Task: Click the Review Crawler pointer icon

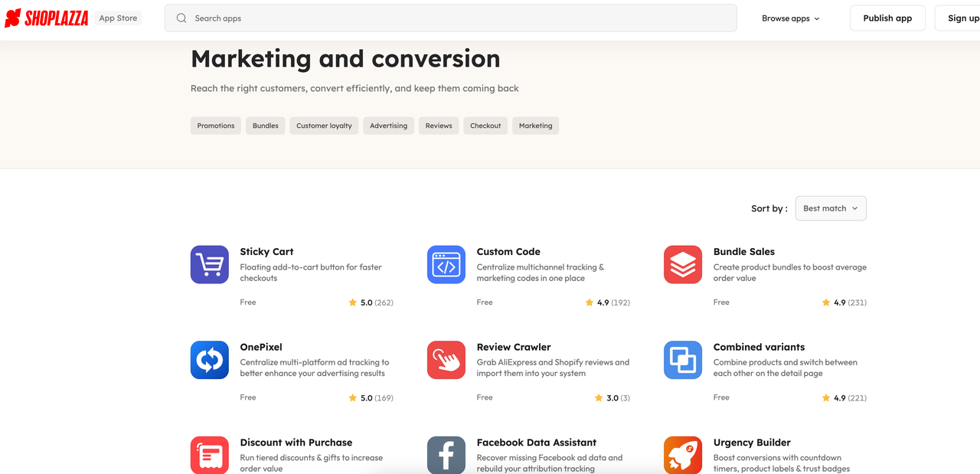Action: (446, 360)
